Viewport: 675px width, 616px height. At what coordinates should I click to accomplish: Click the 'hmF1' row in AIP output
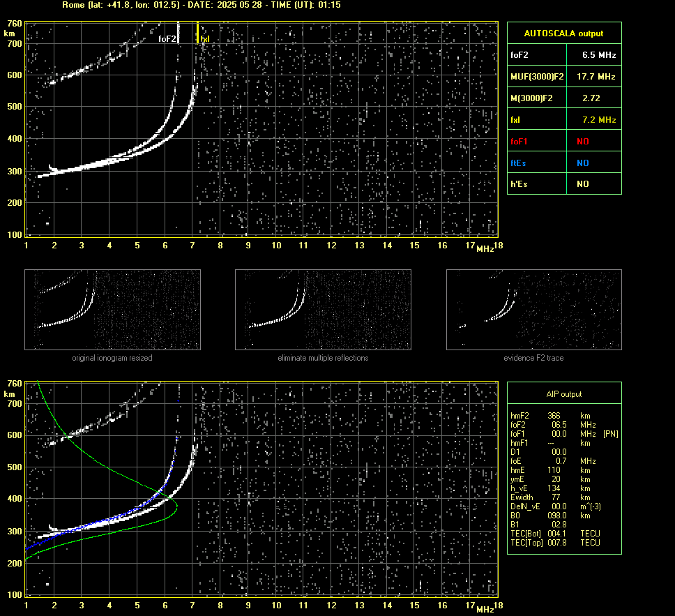[564, 443]
